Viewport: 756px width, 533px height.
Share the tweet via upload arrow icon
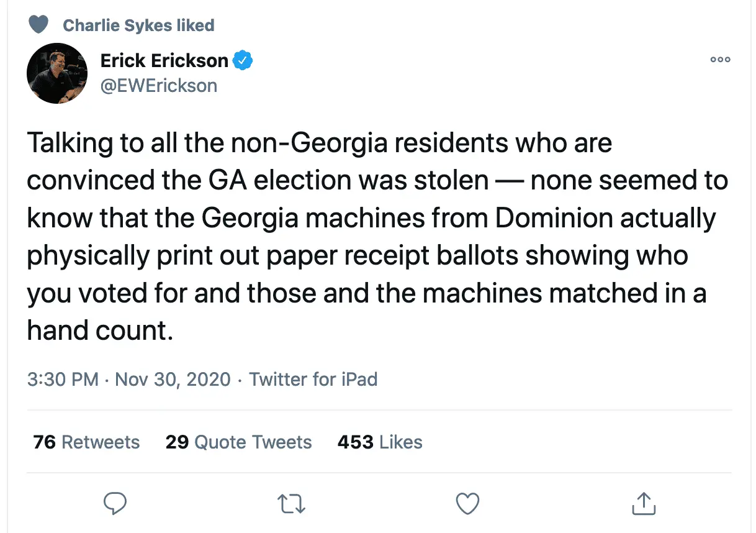(x=644, y=503)
